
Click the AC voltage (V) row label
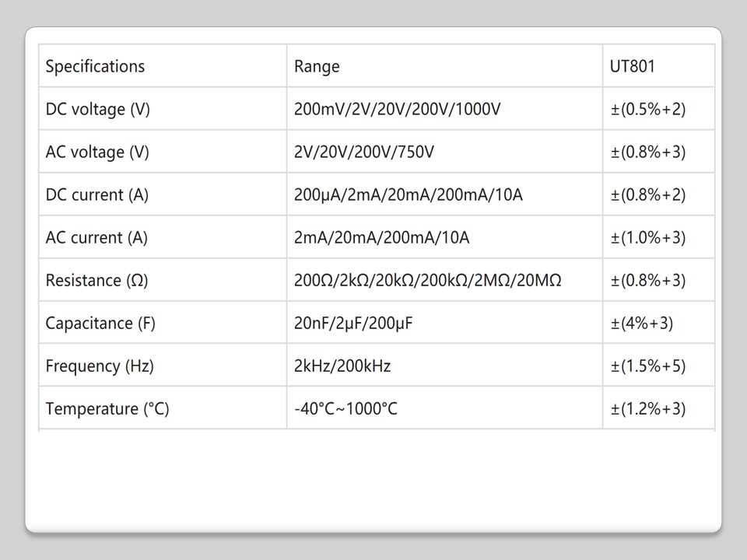(x=97, y=152)
